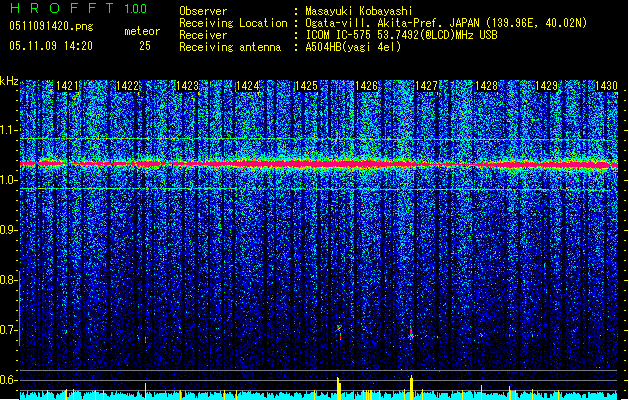Click the 'Observer' field label
Image resolution: width=629 pixels, height=400 pixels.
tap(203, 11)
